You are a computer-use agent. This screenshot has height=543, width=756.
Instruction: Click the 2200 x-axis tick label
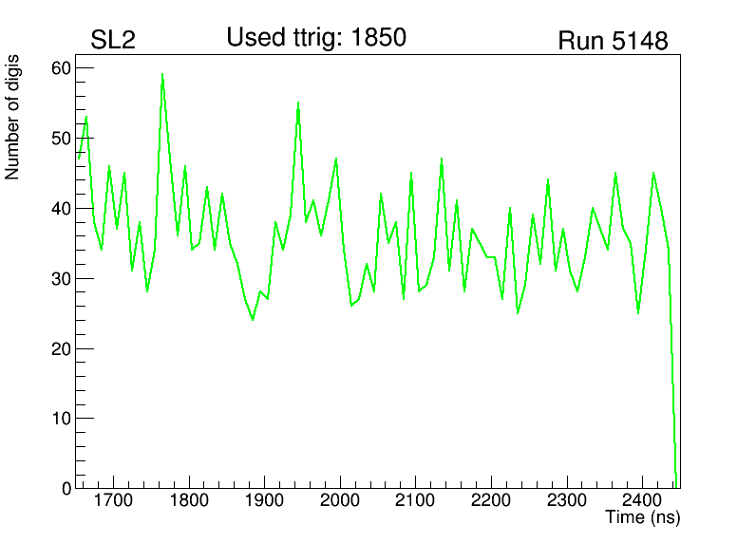point(491,500)
